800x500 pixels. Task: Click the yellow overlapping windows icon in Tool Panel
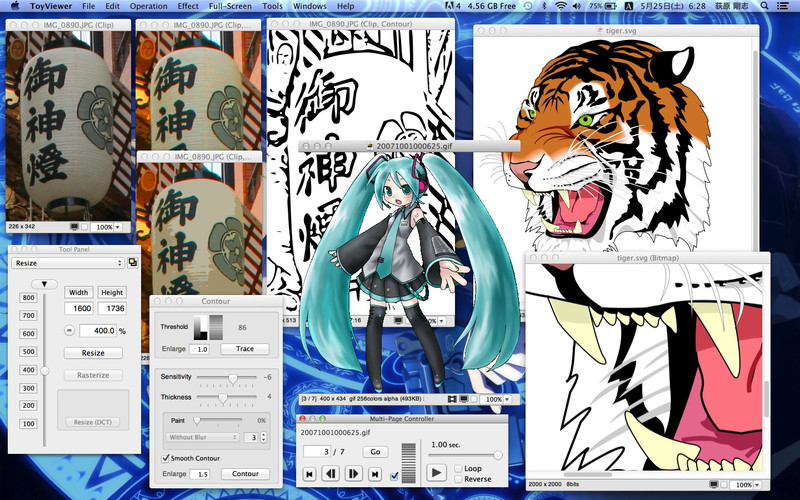point(133,262)
